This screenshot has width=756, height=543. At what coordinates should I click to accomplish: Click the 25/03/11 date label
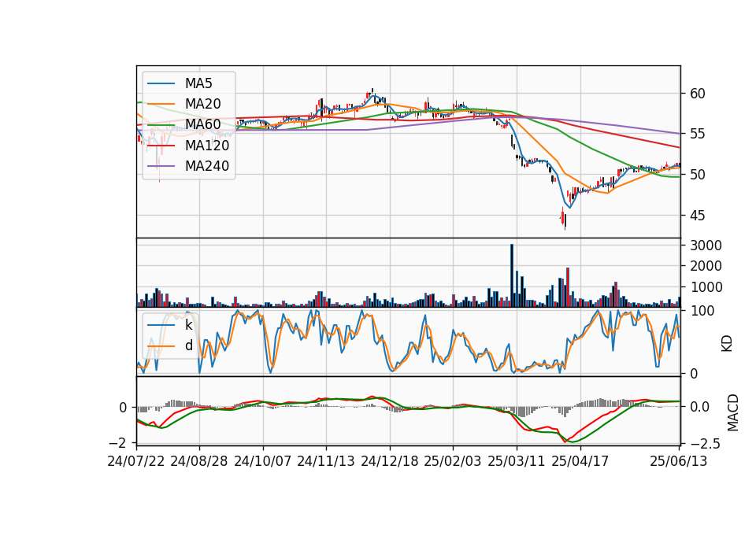517,461
